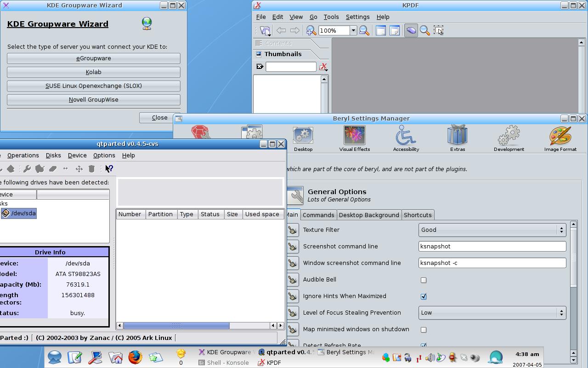
Task: Choose the eGroupware server button
Action: coord(94,58)
